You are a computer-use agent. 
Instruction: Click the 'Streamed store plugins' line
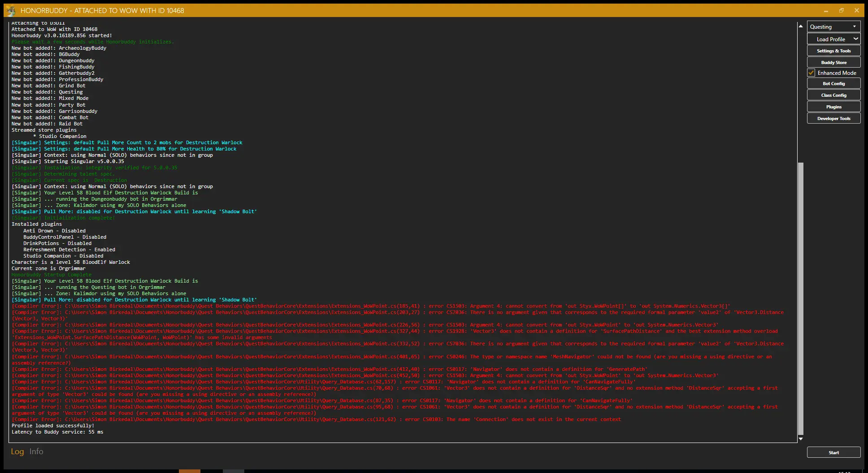coord(44,130)
